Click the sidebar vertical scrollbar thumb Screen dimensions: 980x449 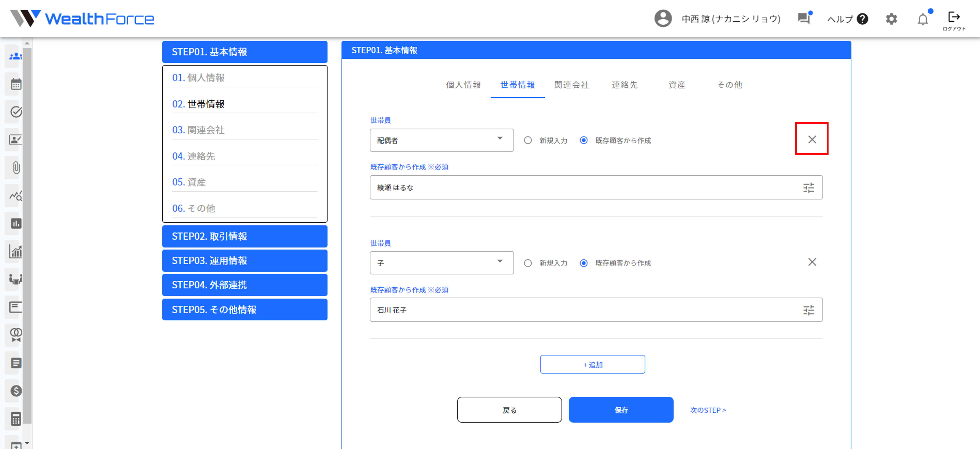(27, 236)
